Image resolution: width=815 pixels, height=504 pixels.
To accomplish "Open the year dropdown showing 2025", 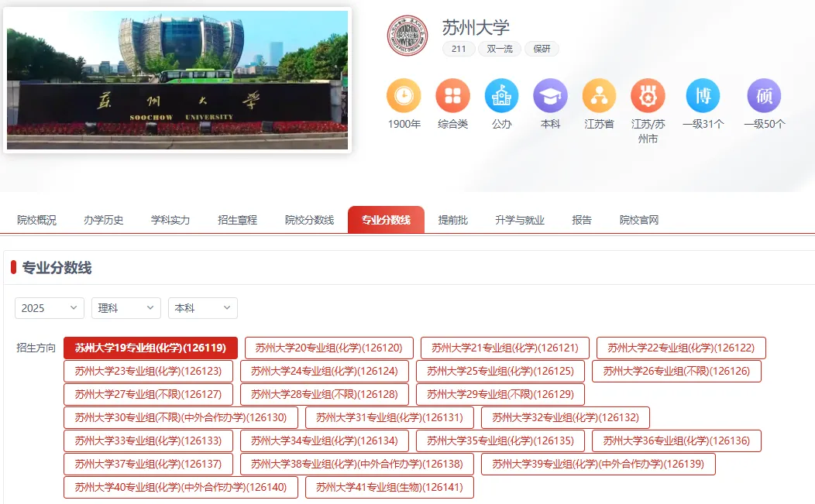I will (50, 308).
